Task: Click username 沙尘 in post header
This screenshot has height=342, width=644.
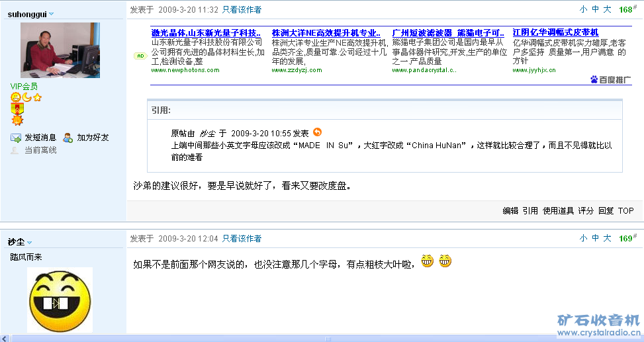Action: click(17, 242)
